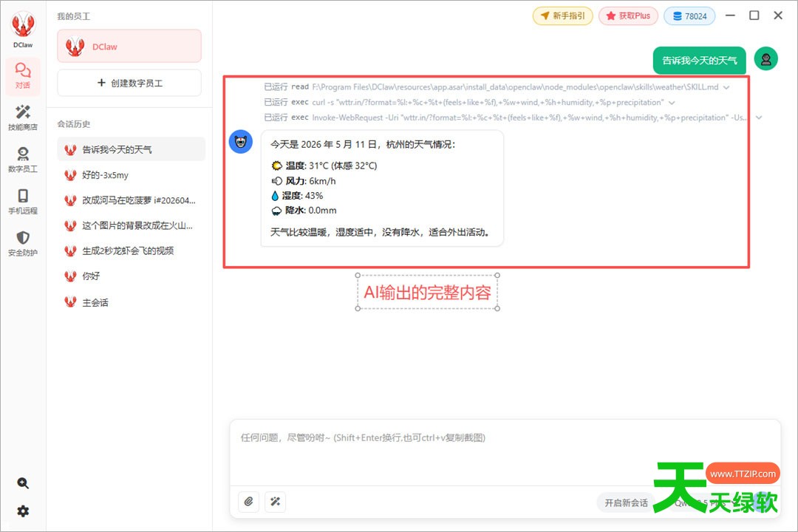Image resolution: width=798 pixels, height=532 pixels.
Task: Click the bot avatar next to weather reply
Action: point(241,142)
